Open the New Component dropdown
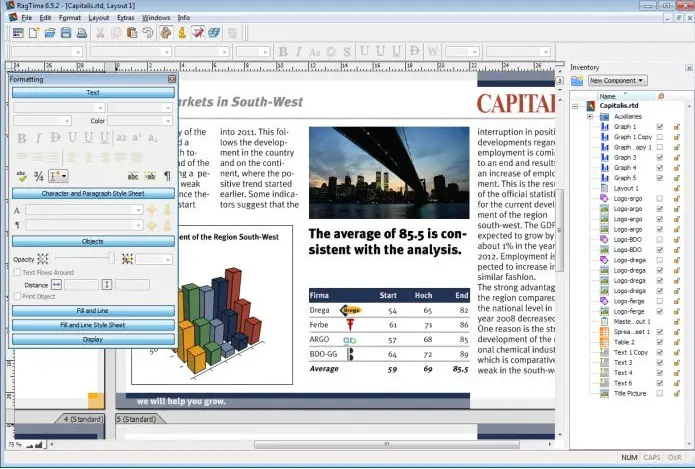Image resolution: width=695 pixels, height=469 pixels. pos(617,81)
